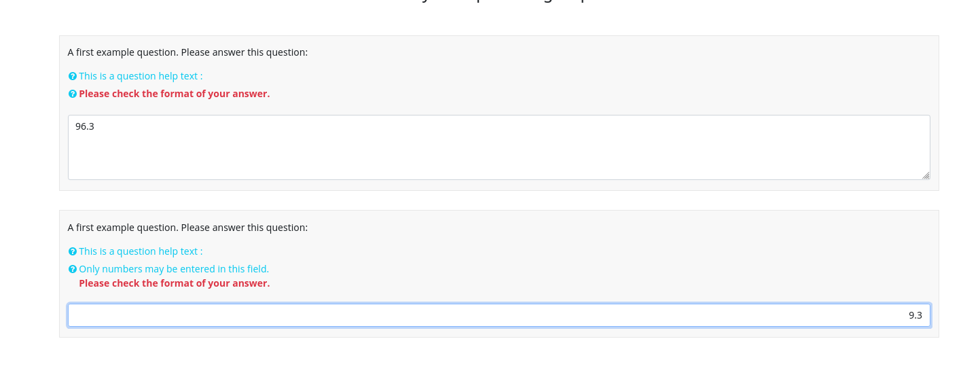Click help icon beside second question's help text
Image resolution: width=980 pixels, height=375 pixels.
73,251
